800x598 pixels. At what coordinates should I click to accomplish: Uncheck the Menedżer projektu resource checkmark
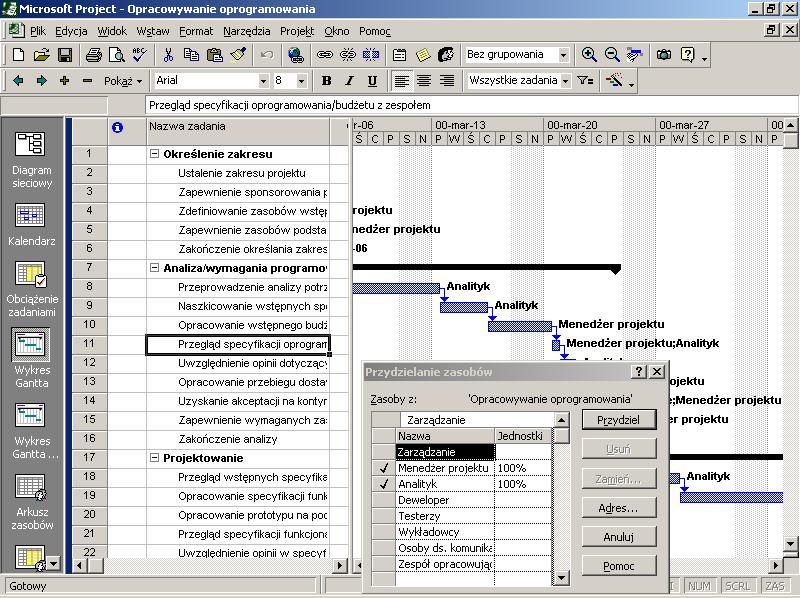point(384,468)
